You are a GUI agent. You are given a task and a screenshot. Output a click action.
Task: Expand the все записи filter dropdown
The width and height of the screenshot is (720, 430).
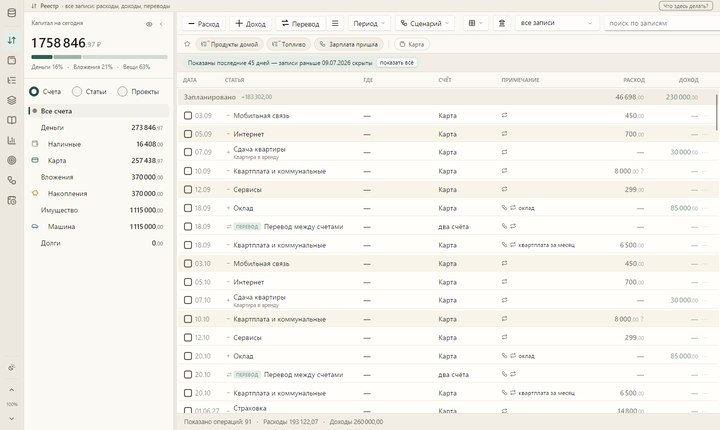(x=557, y=23)
